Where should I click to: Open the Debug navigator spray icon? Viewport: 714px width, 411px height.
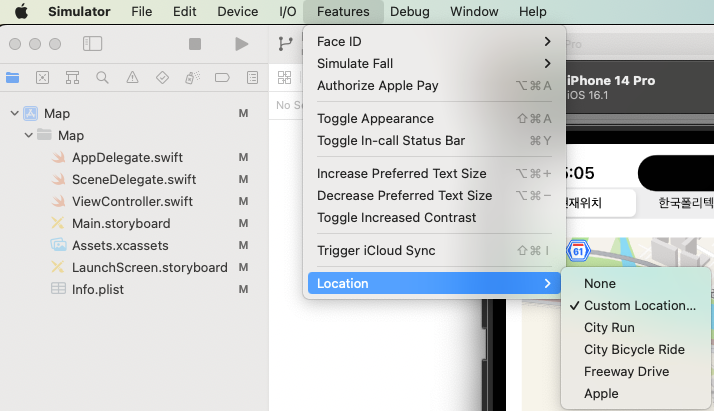[193, 77]
